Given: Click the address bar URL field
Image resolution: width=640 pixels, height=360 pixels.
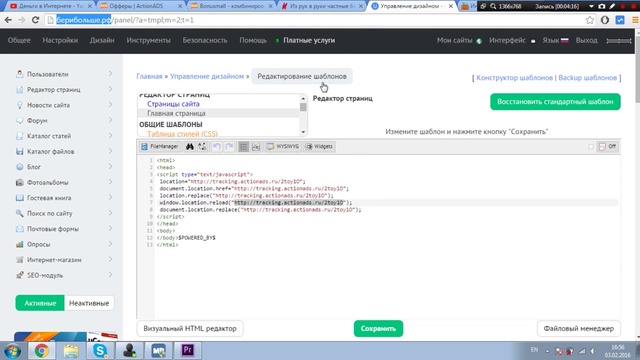Looking at the screenshot, I should click(314, 20).
